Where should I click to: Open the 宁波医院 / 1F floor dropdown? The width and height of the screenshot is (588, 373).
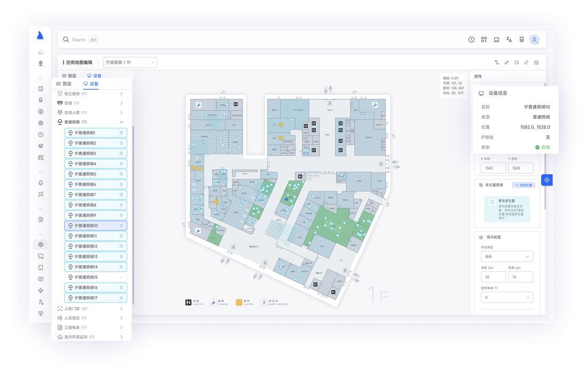(x=130, y=62)
